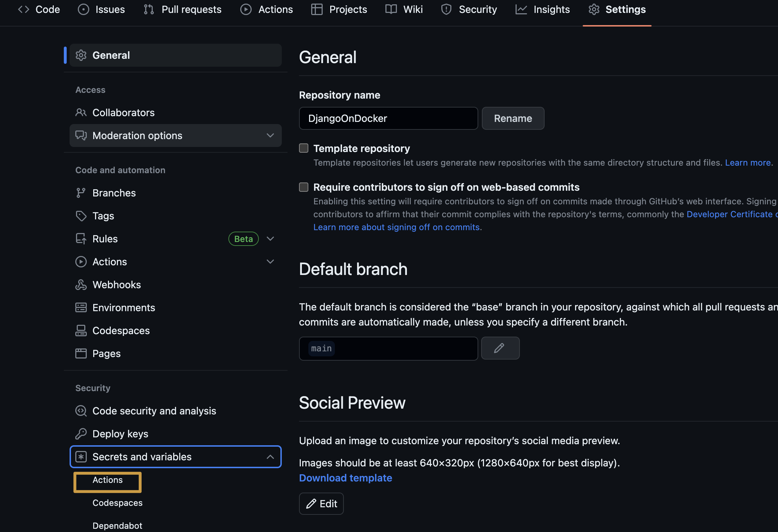Click Code security and analysis icon
This screenshot has width=778, height=532.
(81, 411)
